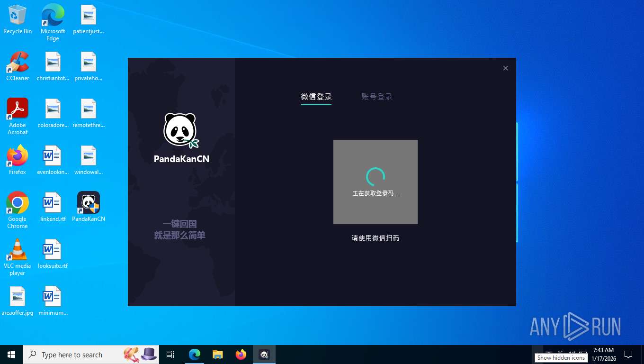Select the privateho image file
Viewport: 644px width, 364px height.
coord(89,66)
